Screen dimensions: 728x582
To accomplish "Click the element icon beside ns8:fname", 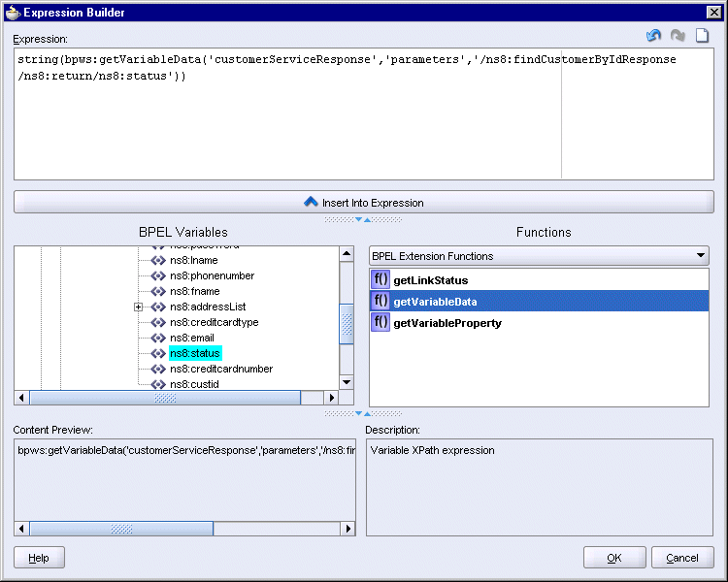I will tap(158, 291).
